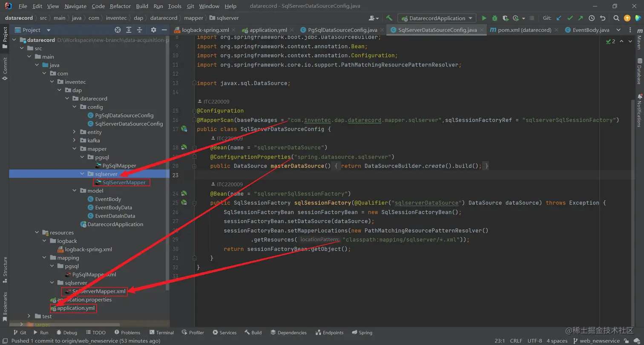Open the Tools menu
This screenshot has width=644, height=345.
tap(175, 6)
